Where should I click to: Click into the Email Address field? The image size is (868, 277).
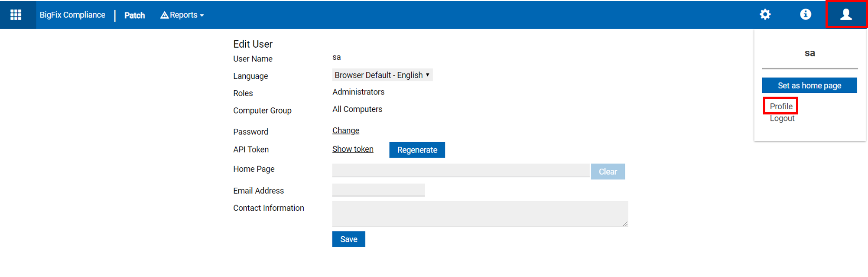coord(378,190)
